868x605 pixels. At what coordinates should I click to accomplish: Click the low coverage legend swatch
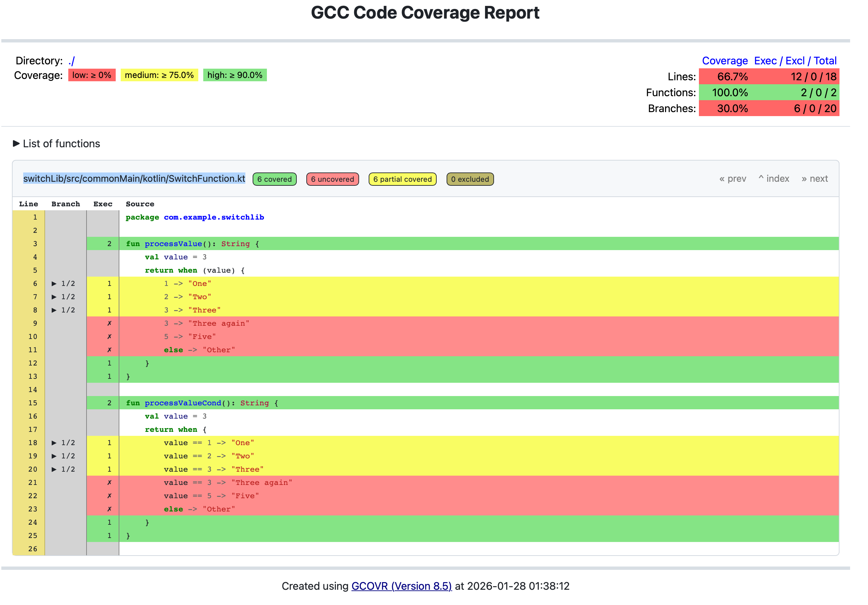pyautogui.click(x=92, y=75)
